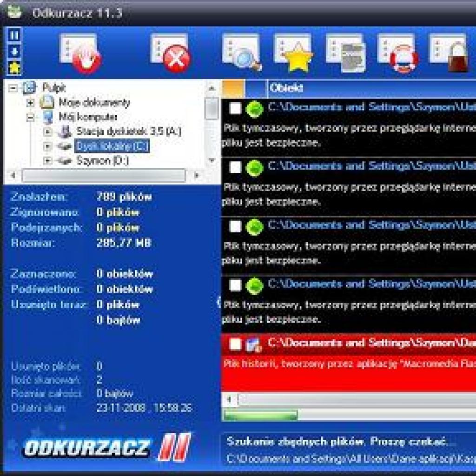
Task: Click the folder tree horizontal scrollbar thumb
Action: click(x=104, y=175)
